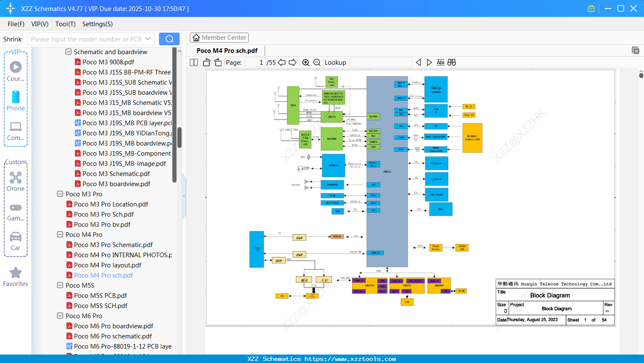Open Poco M6 Pro schematic.pdf
This screenshot has width=644, height=363.
[113, 336]
